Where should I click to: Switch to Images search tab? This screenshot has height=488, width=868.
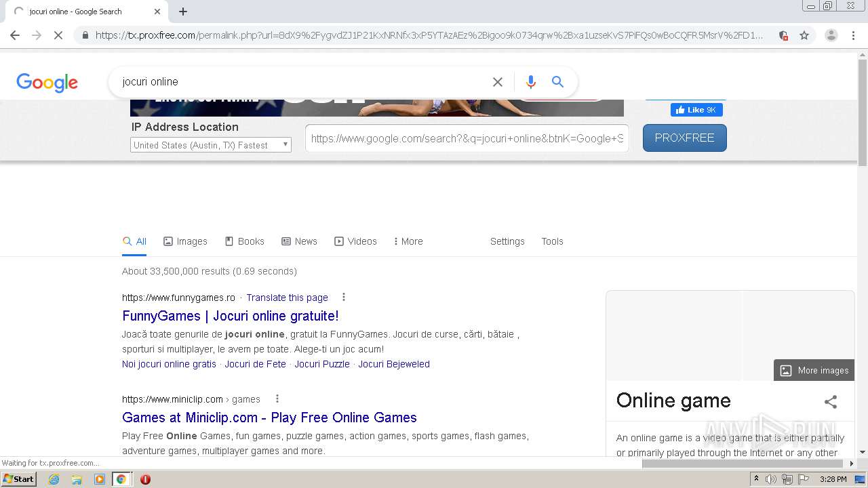185,241
